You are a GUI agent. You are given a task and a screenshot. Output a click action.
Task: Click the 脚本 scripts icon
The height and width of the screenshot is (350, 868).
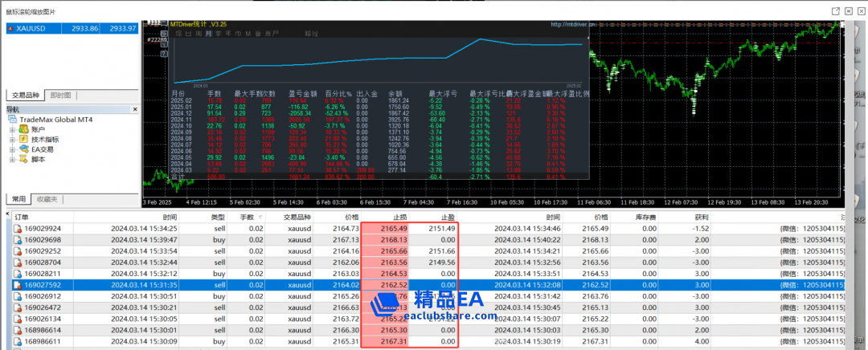[x=24, y=159]
